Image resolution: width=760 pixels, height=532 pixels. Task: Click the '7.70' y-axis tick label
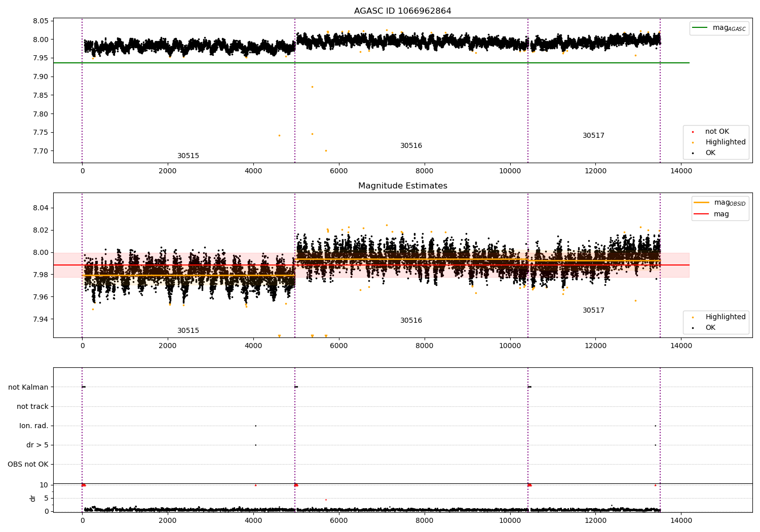(41, 151)
